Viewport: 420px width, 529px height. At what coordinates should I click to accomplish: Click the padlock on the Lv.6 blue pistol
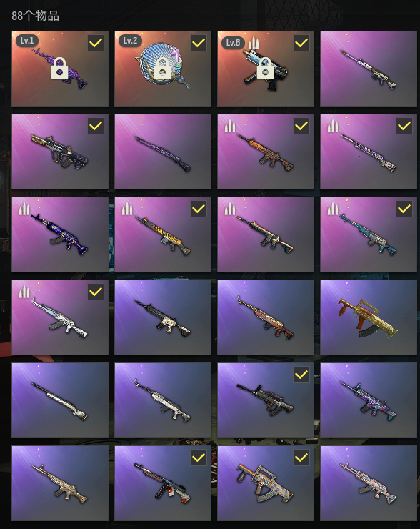[x=265, y=68]
